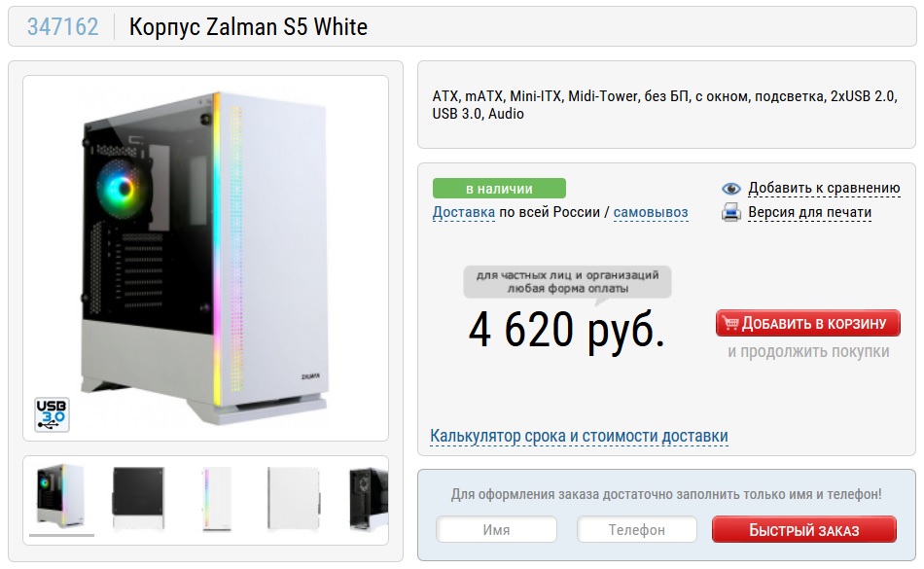Open Версия для печати link
Screen dimensions: 924x569
809,212
